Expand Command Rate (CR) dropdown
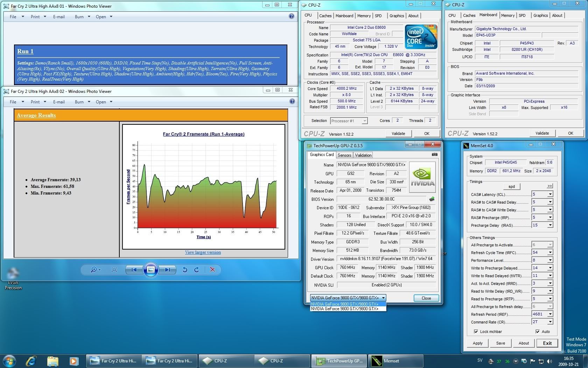Screen dimensions: 588x368 (550, 322)
